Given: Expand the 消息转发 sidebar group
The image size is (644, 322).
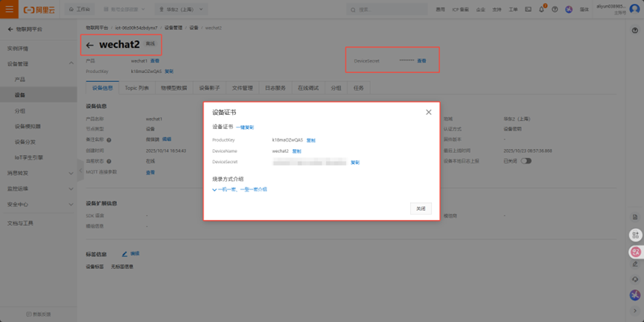Looking at the screenshot, I should click(71, 173).
